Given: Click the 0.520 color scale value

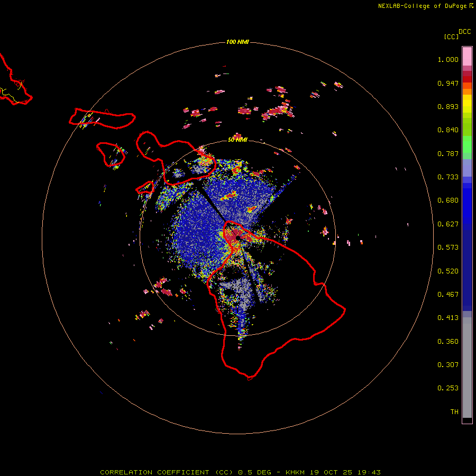Looking at the screenshot, I should (x=448, y=271).
